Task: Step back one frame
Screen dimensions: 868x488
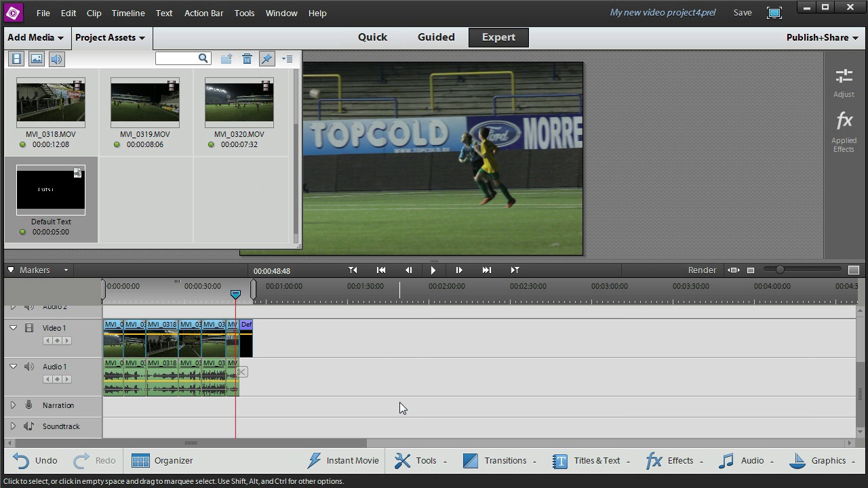Action: (408, 270)
